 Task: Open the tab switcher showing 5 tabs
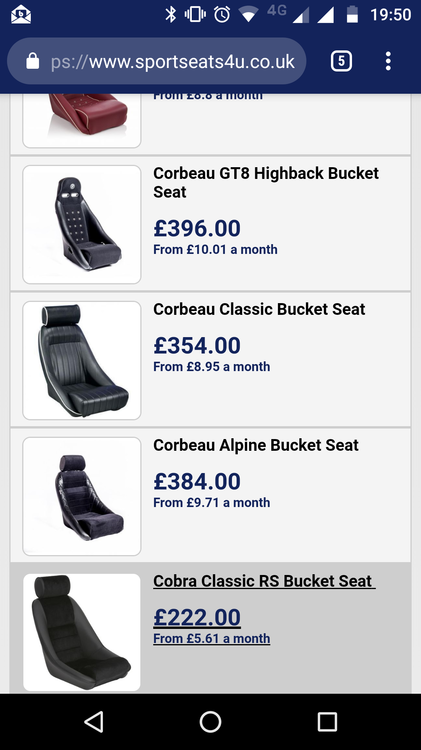pos(341,61)
